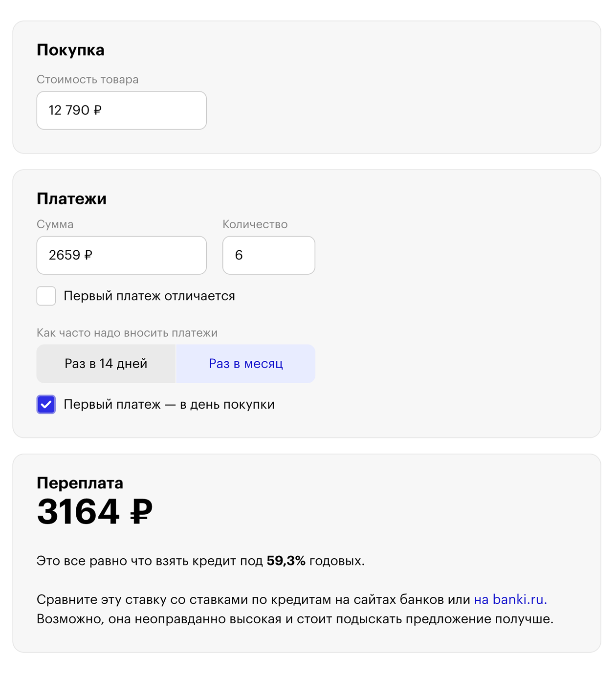Image resolution: width=616 pixels, height=678 pixels.
Task: Uncheck the 'Первый платеж — в день покупки' checkbox
Action: click(46, 405)
